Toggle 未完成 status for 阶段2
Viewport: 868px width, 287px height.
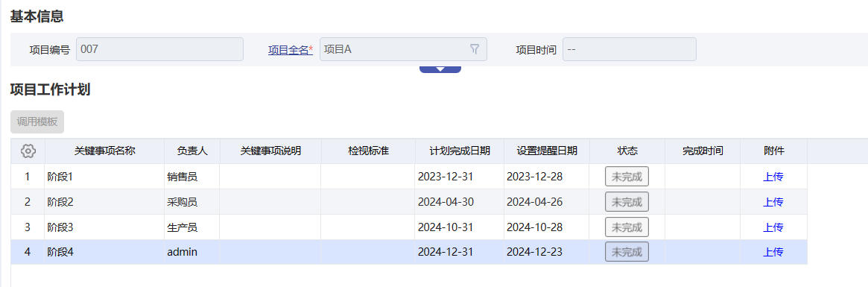coord(627,202)
